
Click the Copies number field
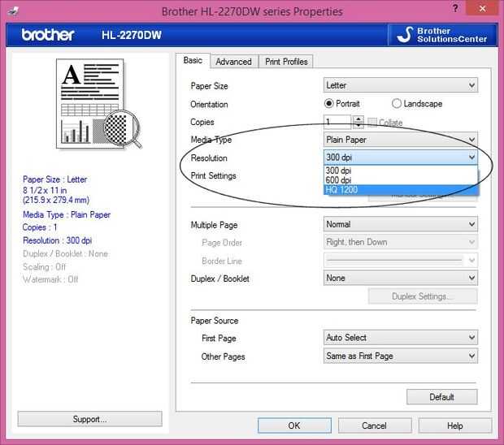337,122
